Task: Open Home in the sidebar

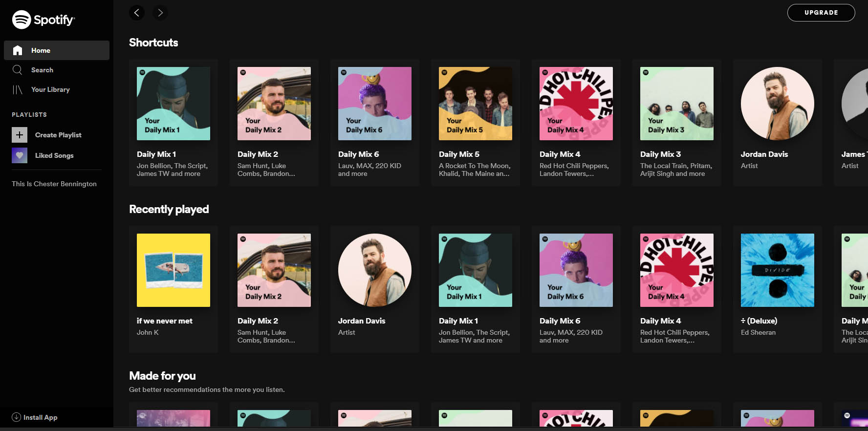Action: click(57, 50)
